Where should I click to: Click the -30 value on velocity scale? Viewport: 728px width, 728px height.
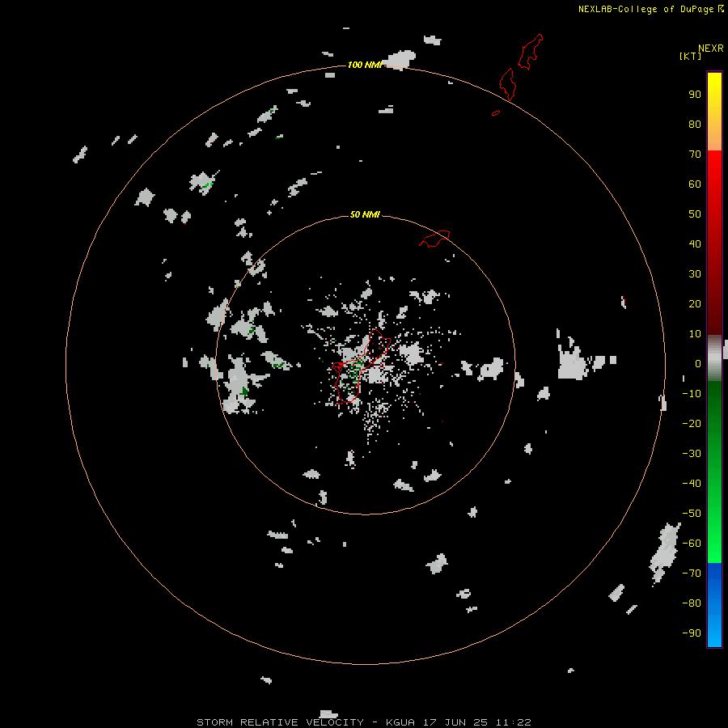tap(692, 454)
